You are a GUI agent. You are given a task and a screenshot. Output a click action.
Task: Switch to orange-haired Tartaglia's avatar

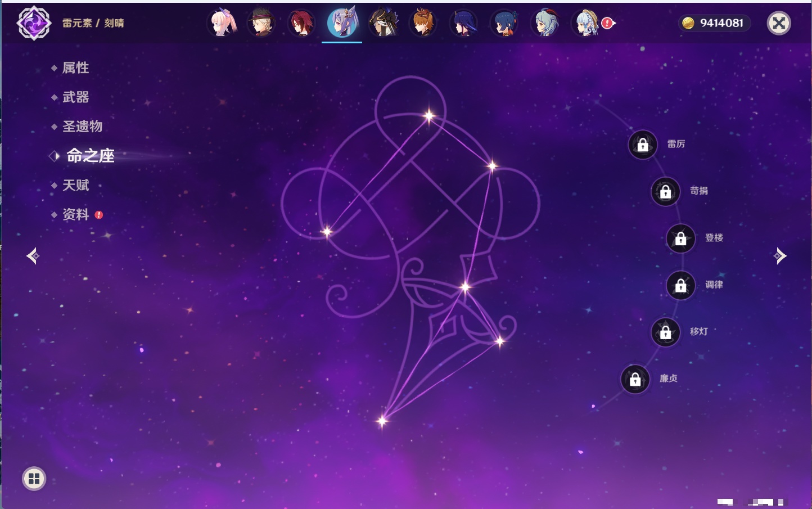click(423, 24)
